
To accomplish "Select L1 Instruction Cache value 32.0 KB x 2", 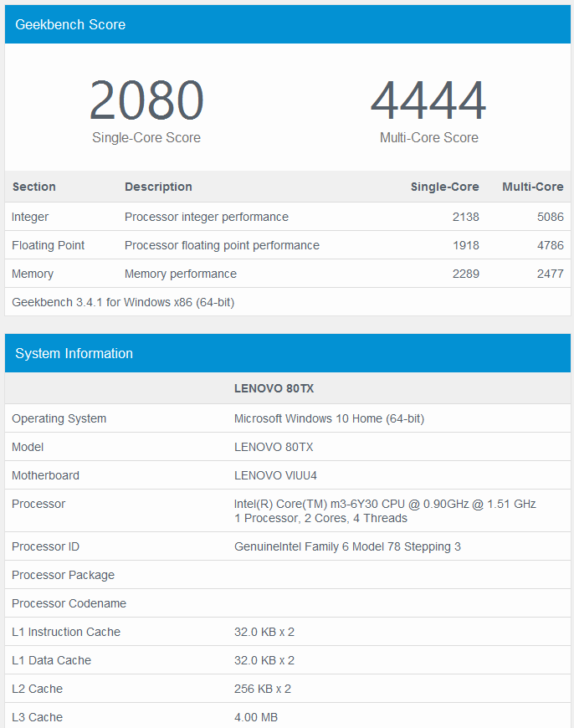I will pyautogui.click(x=264, y=632).
